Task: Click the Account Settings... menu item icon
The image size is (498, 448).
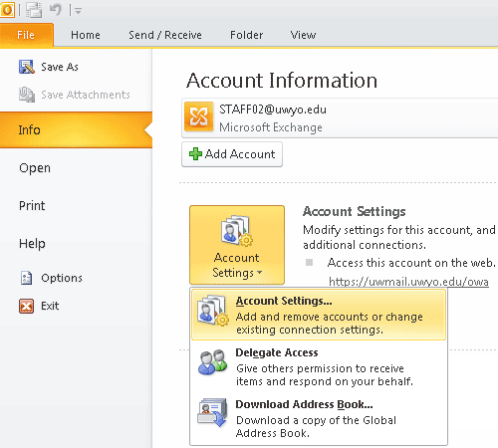Action: [212, 311]
